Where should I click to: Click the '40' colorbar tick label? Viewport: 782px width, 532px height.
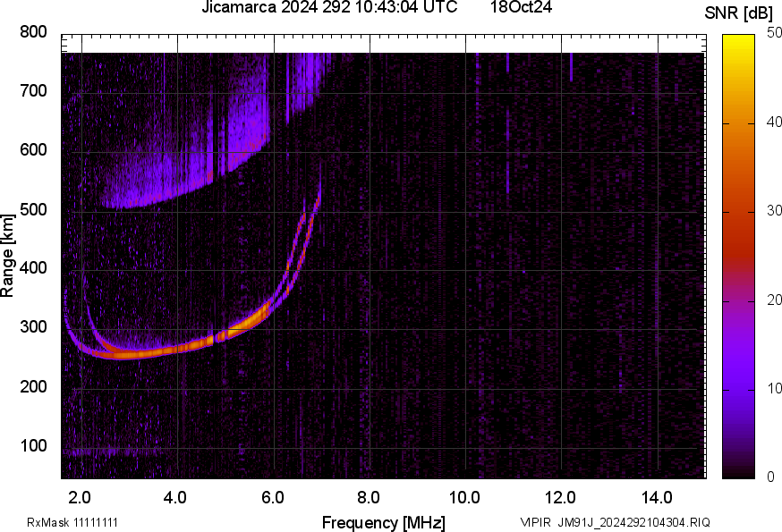tap(774, 122)
